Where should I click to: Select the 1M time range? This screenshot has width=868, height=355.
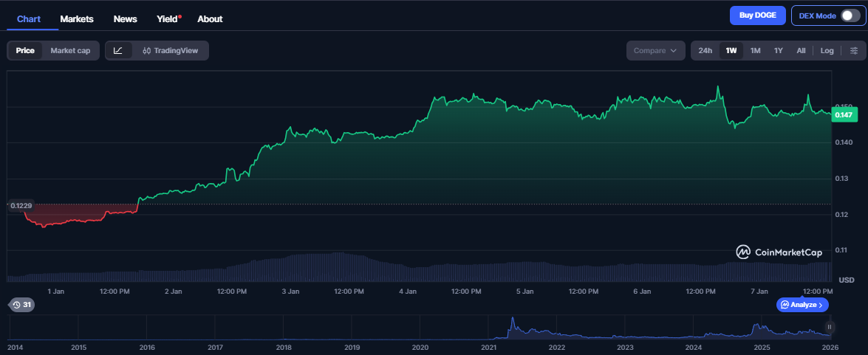(755, 51)
